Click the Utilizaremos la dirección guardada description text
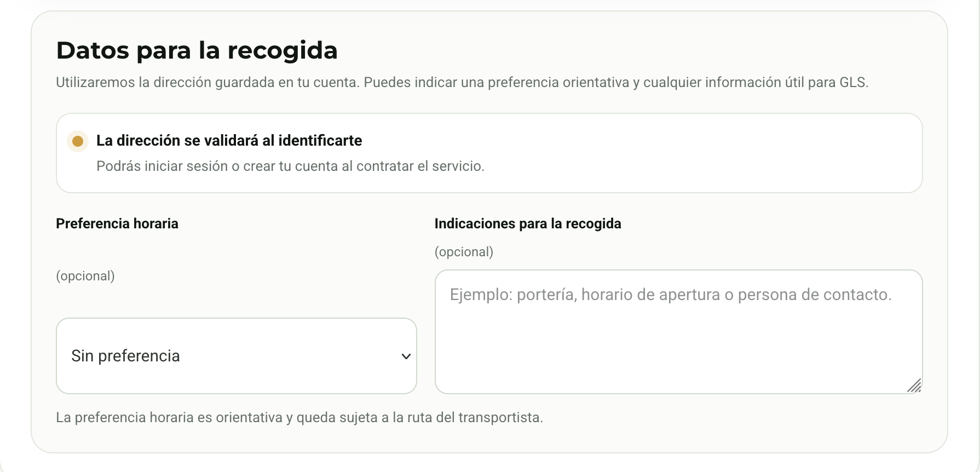 coord(462,83)
